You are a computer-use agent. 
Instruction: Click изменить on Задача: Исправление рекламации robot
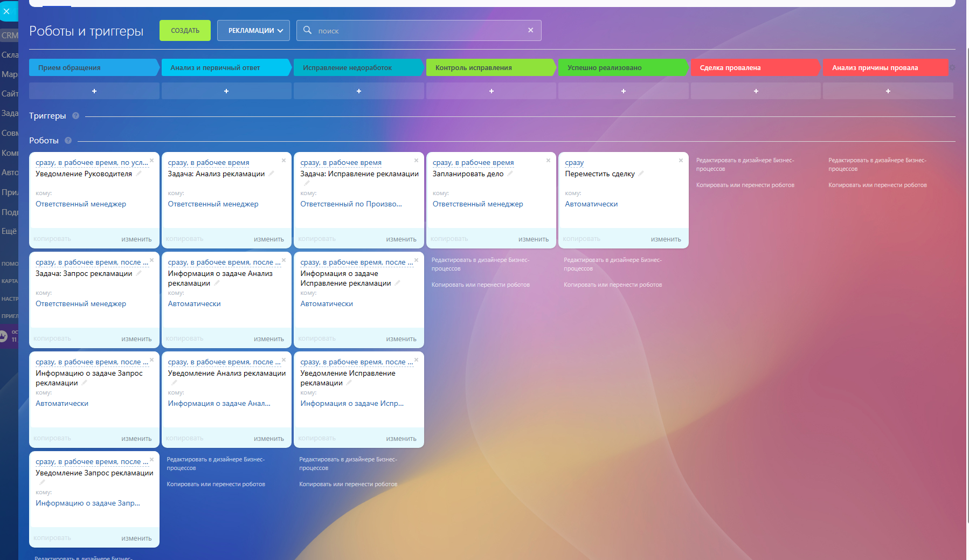coord(401,239)
